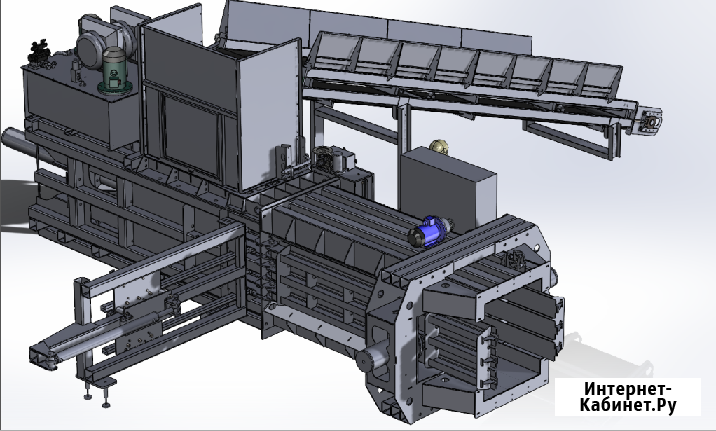Select the green pump motor atop the tank
This screenshot has width=716, height=431.
(117, 72)
